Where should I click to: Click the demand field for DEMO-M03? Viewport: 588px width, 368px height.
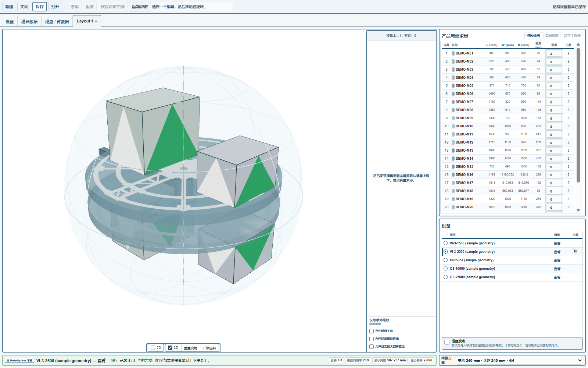point(554,70)
